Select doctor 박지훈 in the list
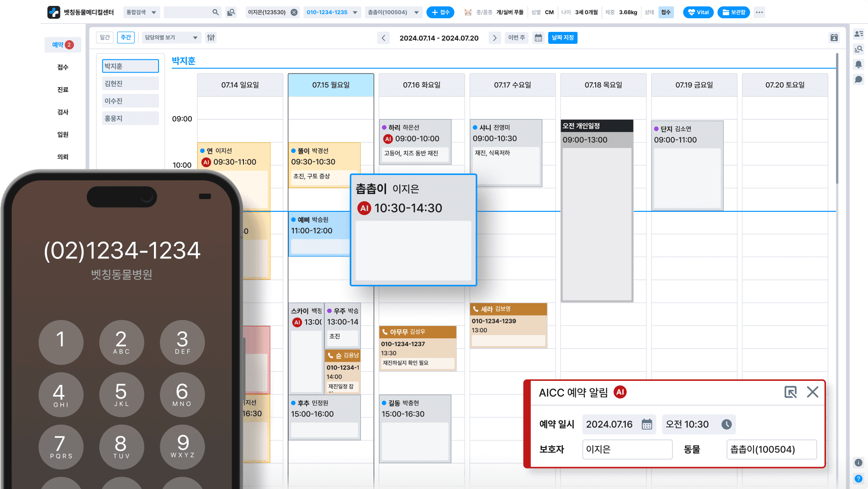This screenshot has height=489, width=868. point(130,66)
